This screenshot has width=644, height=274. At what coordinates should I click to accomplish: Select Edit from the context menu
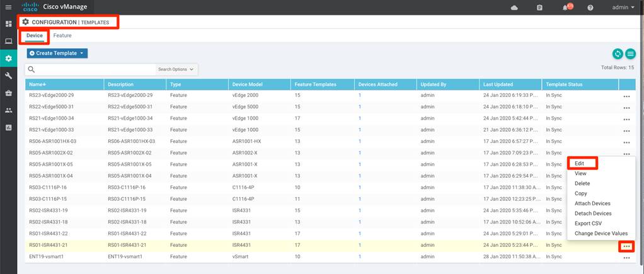pyautogui.click(x=580, y=164)
